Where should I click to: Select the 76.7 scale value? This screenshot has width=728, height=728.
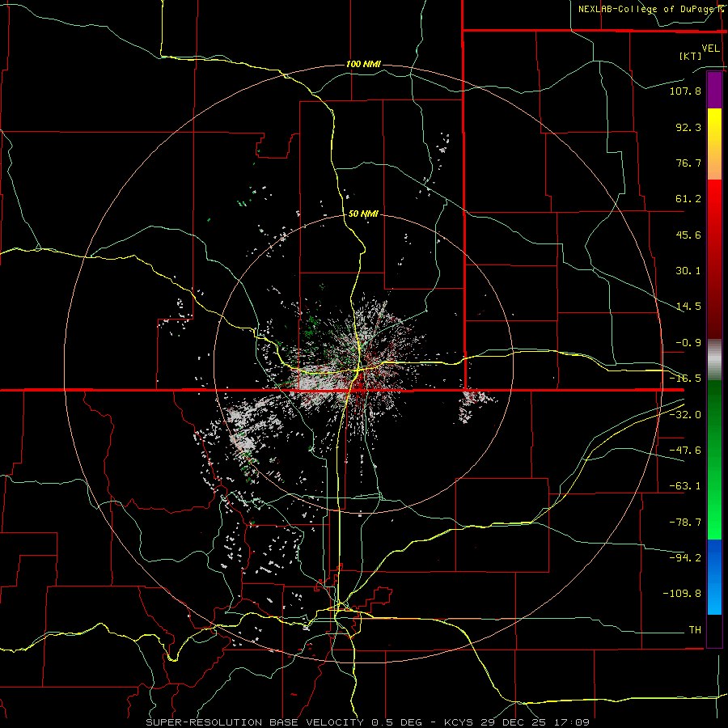pyautogui.click(x=688, y=163)
